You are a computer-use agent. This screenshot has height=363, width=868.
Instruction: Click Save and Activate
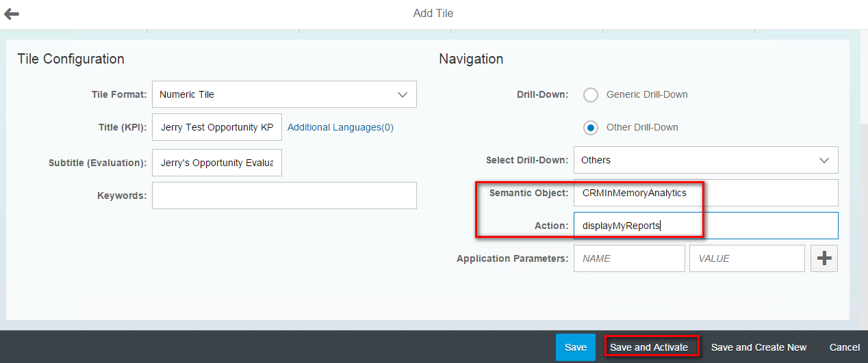tap(649, 347)
